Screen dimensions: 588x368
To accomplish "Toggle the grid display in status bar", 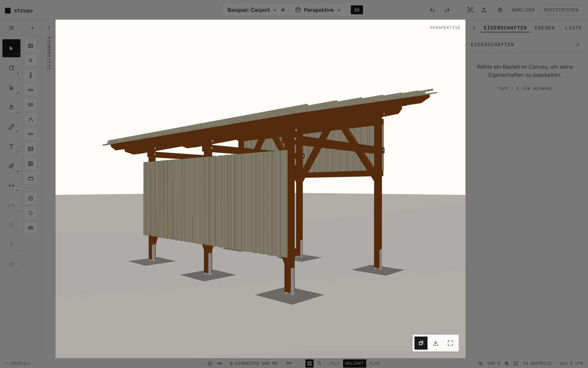I will [x=210, y=363].
